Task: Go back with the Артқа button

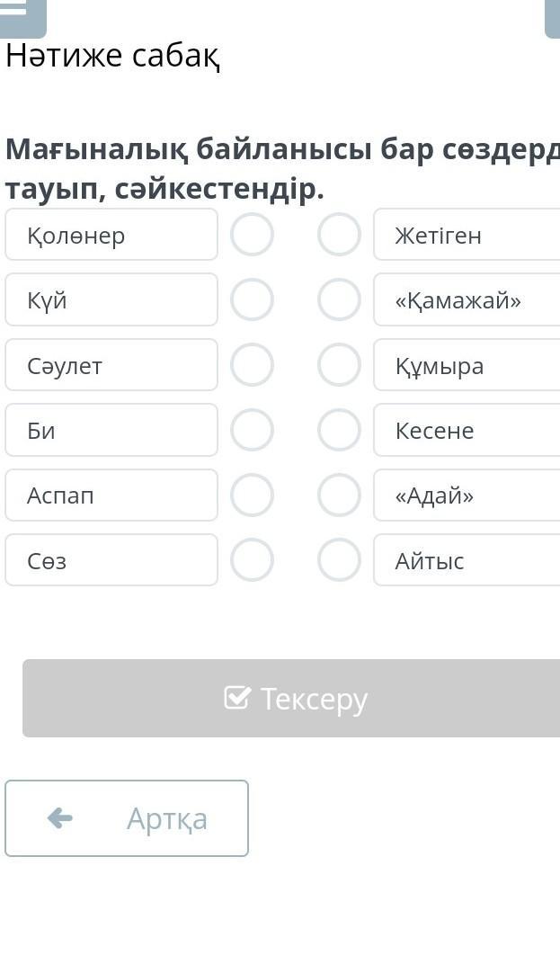Action: [127, 818]
